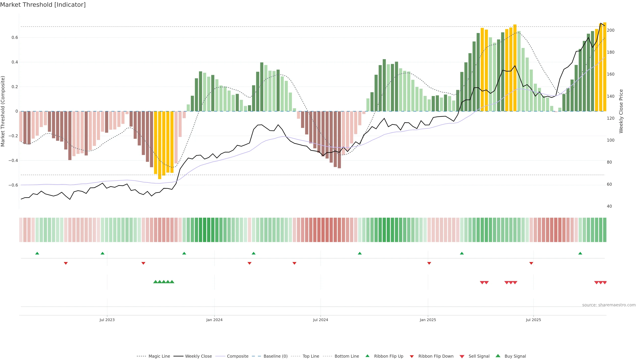
Task: Click the red flip-down marker near Jan 2025
Action: click(429, 263)
